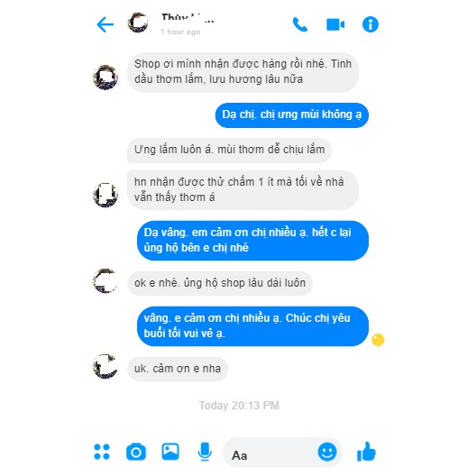Start a voice call with the phone icon
The image size is (476, 476).
[300, 24]
